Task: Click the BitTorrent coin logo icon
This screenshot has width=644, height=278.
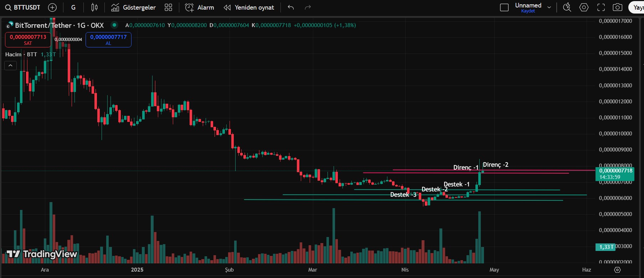Action: [x=10, y=25]
